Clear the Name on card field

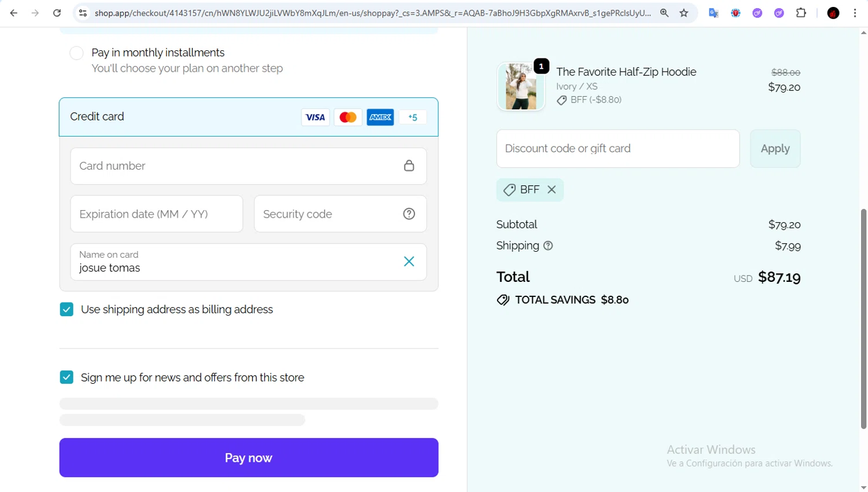(x=409, y=262)
